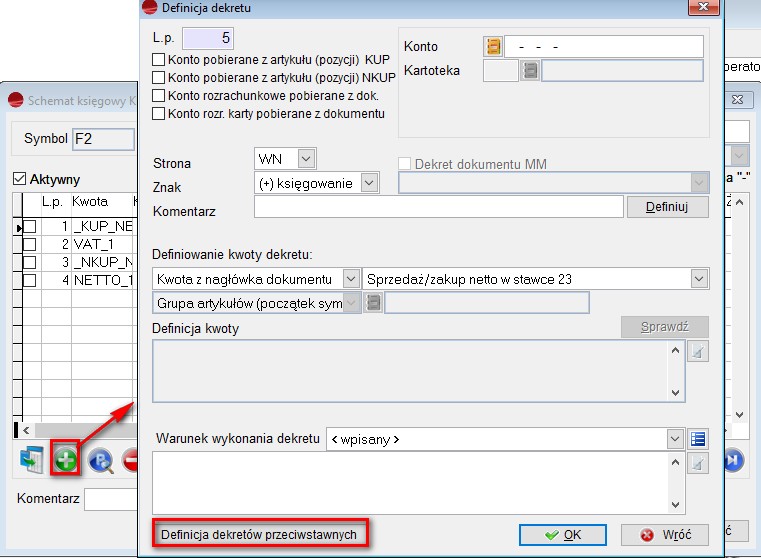This screenshot has width=761, height=558.
Task: Click the blue P magnifier preview icon
Action: (x=100, y=459)
